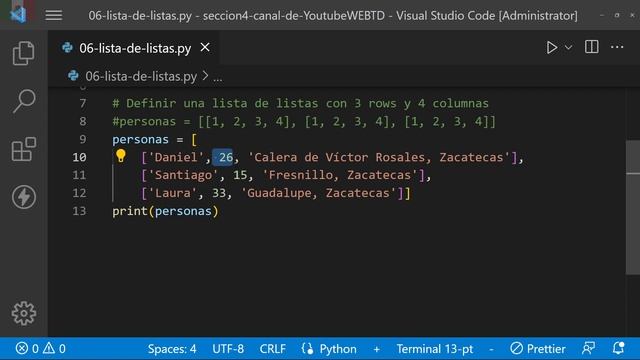Screen dimensions: 640x360
Task: Open the Search view in the activity bar
Action: pos(24,101)
